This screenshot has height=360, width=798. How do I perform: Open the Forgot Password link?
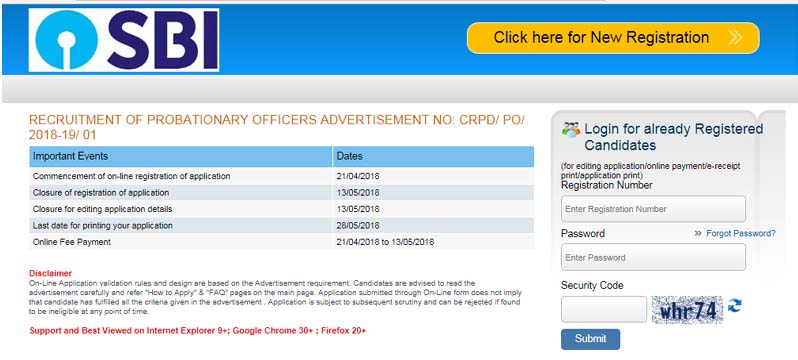(741, 233)
